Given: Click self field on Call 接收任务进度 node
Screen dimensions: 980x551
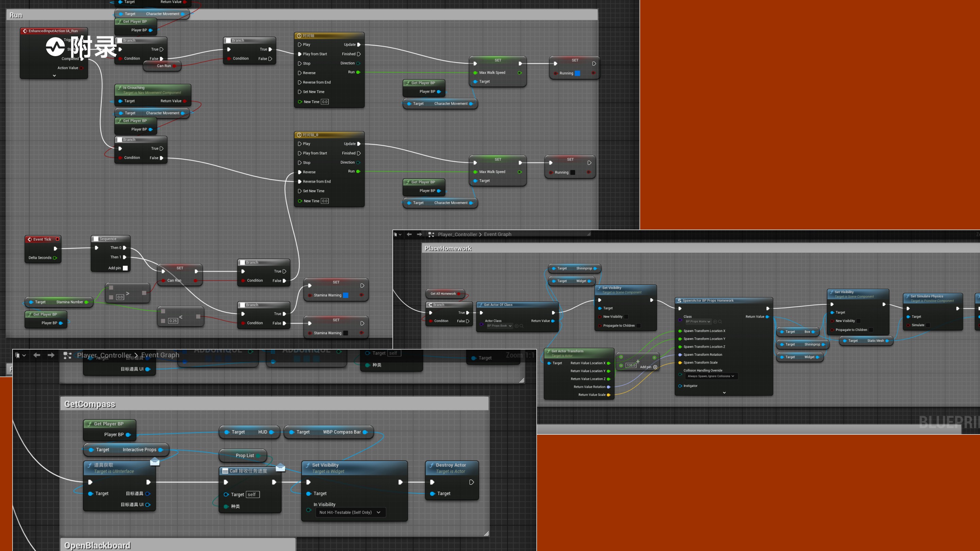Looking at the screenshot, I should pos(252,494).
